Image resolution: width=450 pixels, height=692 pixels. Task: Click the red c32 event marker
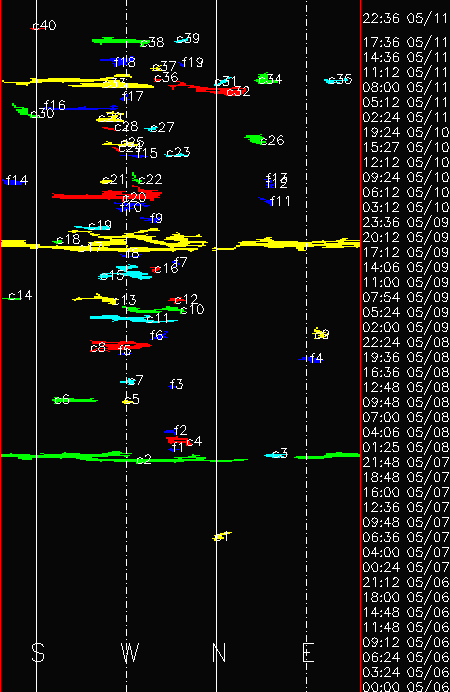click(203, 89)
